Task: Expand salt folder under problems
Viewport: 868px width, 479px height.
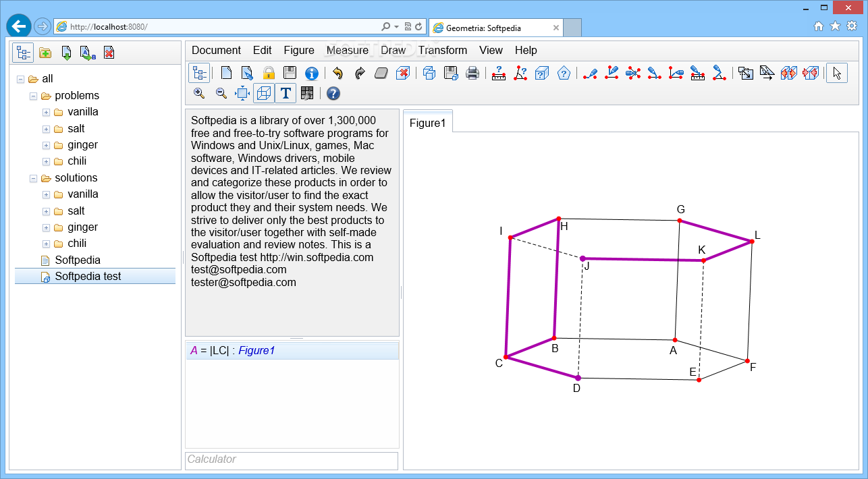Action: tap(46, 129)
